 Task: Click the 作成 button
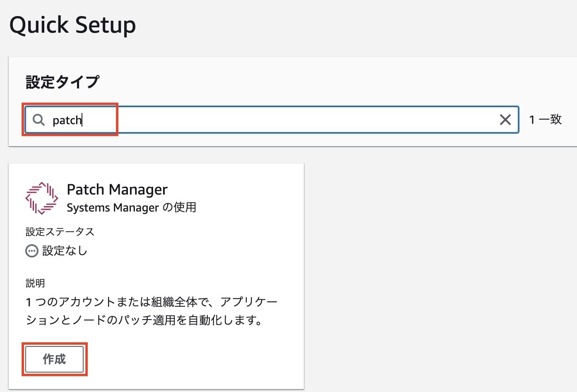54,359
